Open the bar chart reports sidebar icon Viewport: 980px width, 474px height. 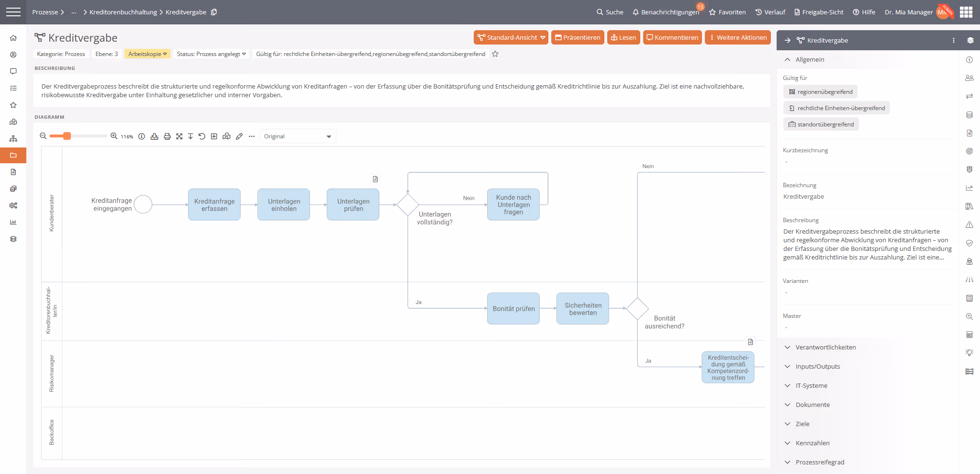tap(13, 222)
